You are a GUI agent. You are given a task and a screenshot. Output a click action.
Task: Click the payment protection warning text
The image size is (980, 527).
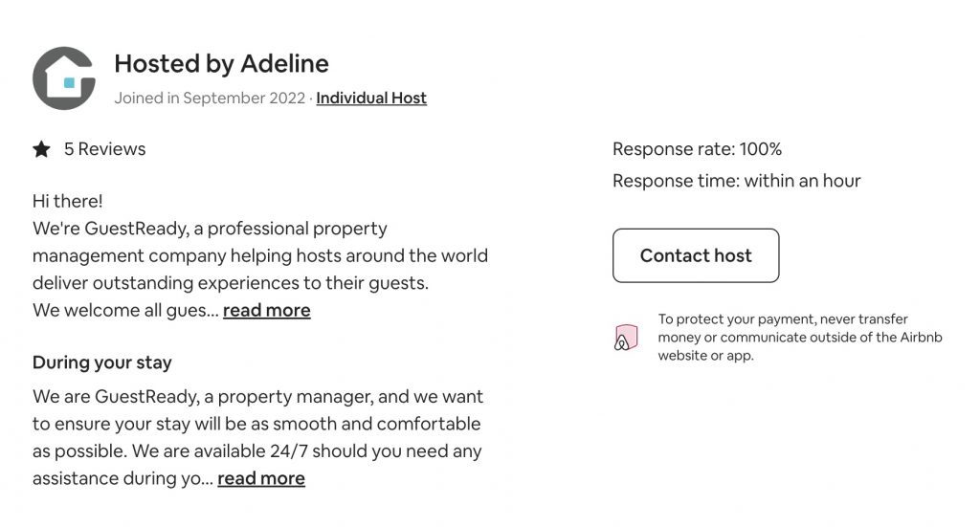(x=799, y=338)
